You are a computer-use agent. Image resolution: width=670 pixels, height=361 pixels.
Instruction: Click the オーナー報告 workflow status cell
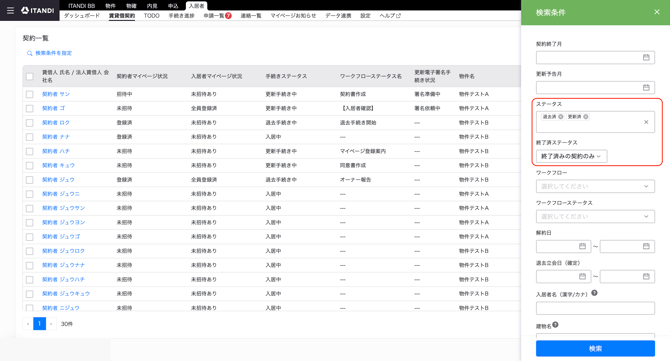pos(356,180)
